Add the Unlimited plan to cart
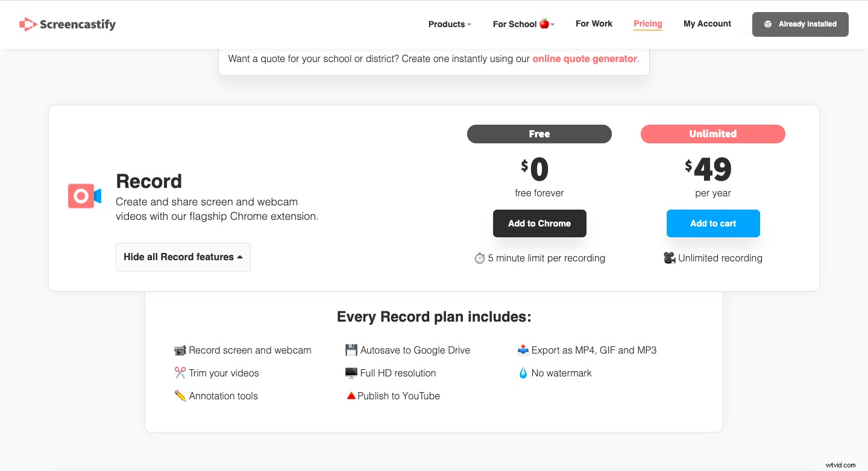The height and width of the screenshot is (471, 868). (713, 223)
